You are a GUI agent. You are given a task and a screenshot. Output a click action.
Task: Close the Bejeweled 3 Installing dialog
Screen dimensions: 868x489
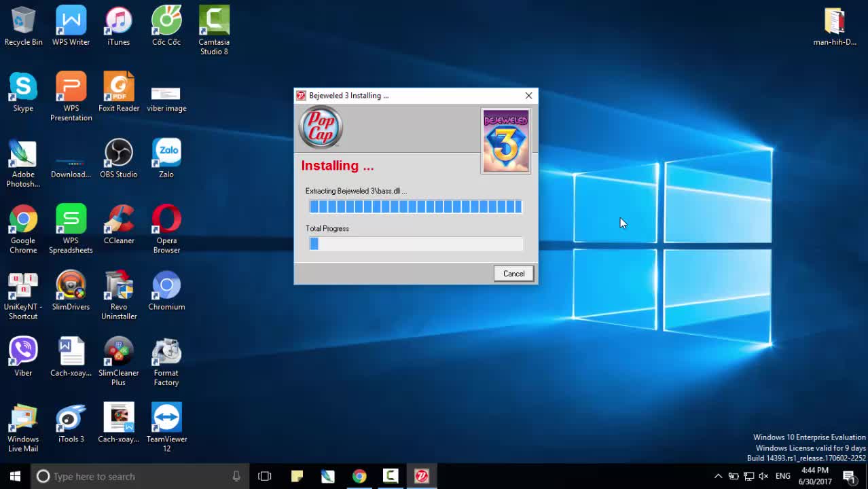pyautogui.click(x=528, y=96)
